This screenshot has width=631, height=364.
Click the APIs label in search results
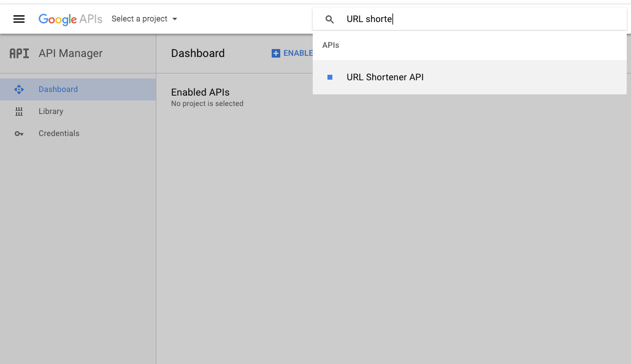tap(331, 45)
